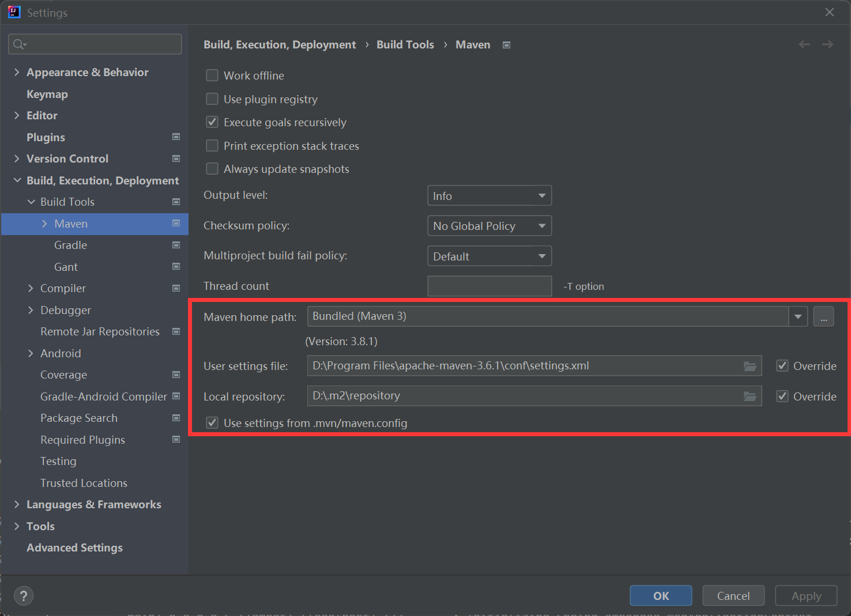
Task: Enable Print exception stack traces
Action: [x=212, y=146]
